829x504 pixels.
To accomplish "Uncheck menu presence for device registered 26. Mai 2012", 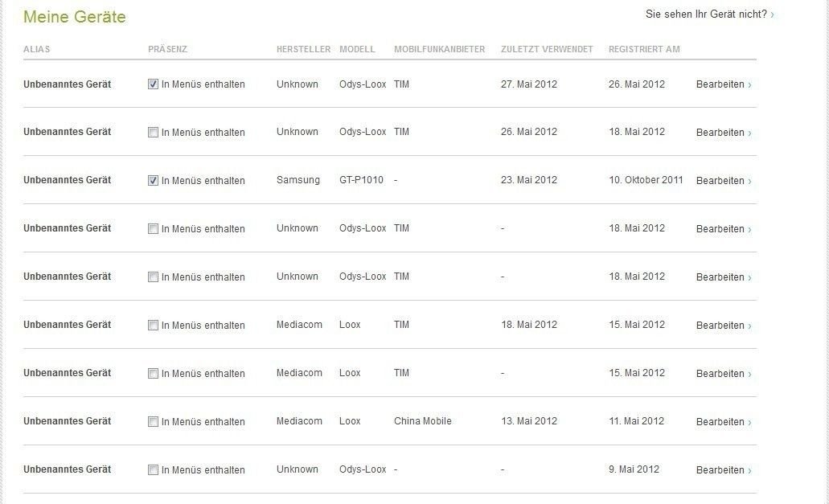I will [x=153, y=84].
